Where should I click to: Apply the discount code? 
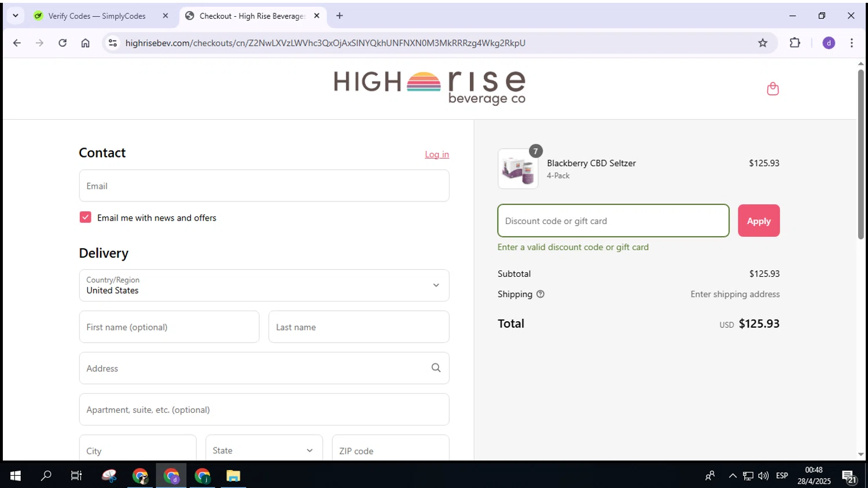(x=759, y=221)
